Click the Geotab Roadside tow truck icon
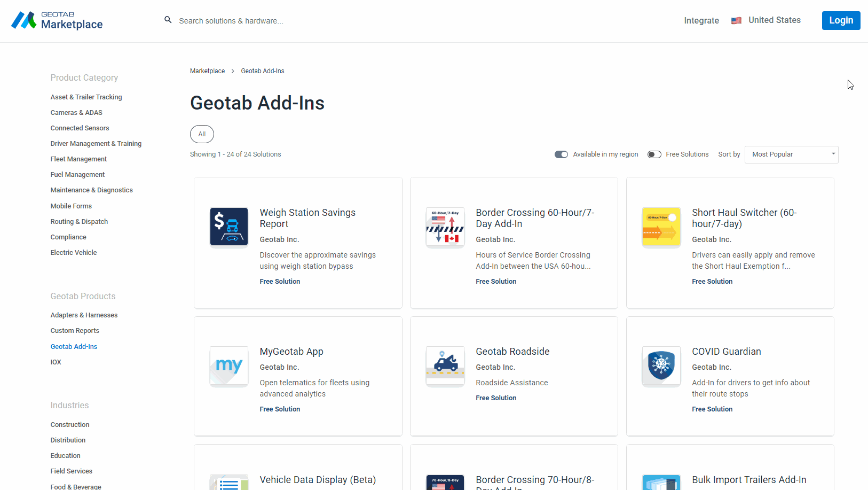The height and width of the screenshot is (490, 868). click(x=445, y=366)
